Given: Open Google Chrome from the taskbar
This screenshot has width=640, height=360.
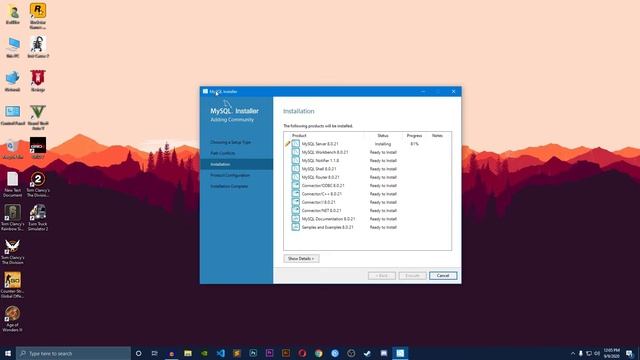Looking at the screenshot, I should click(x=318, y=353).
